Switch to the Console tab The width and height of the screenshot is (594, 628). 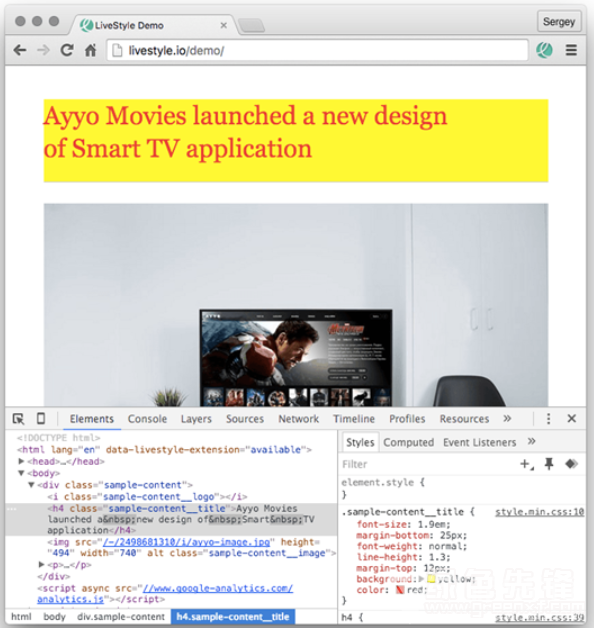(x=147, y=419)
